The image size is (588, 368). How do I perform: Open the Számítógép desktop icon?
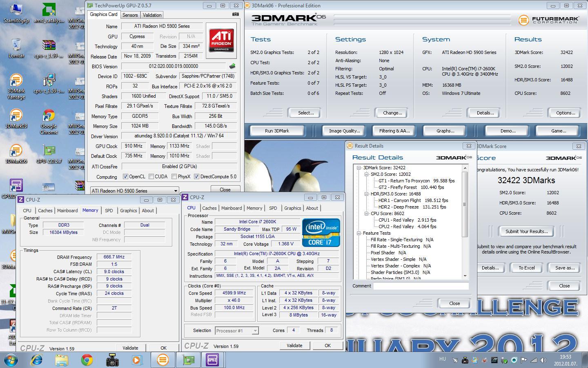pos(16,13)
